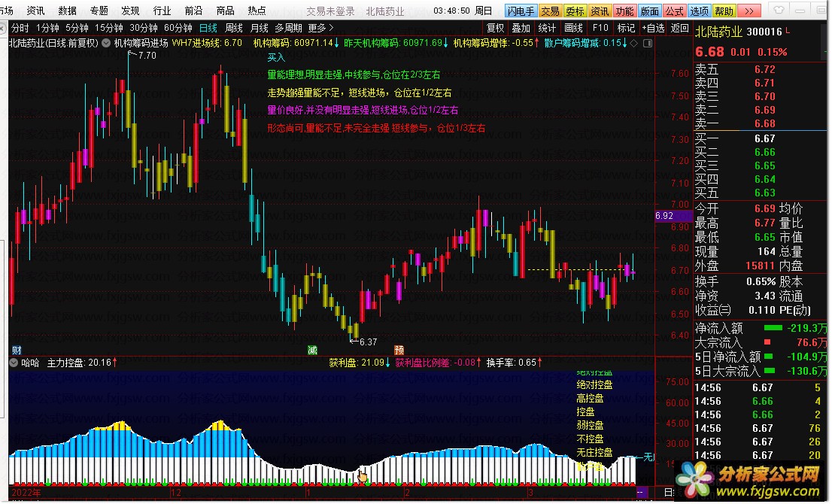Click the 财 marker on the chart

[17, 350]
